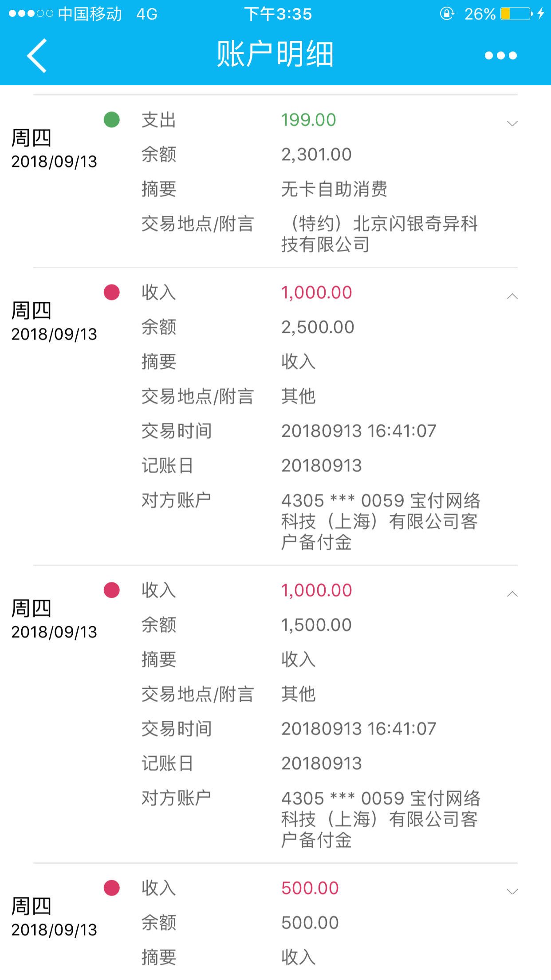Expand the 199.00 expense entry details

tap(512, 123)
